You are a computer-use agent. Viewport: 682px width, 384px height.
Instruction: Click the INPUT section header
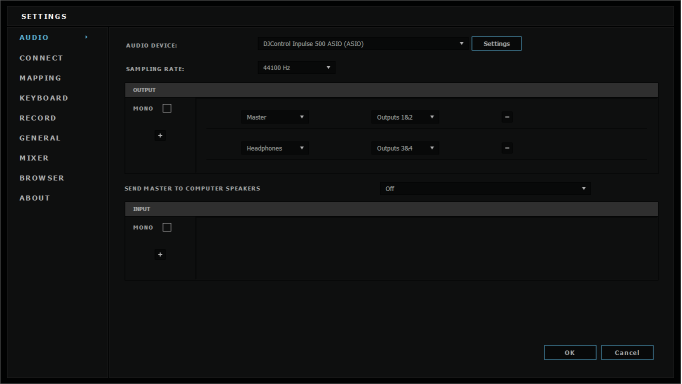391,209
